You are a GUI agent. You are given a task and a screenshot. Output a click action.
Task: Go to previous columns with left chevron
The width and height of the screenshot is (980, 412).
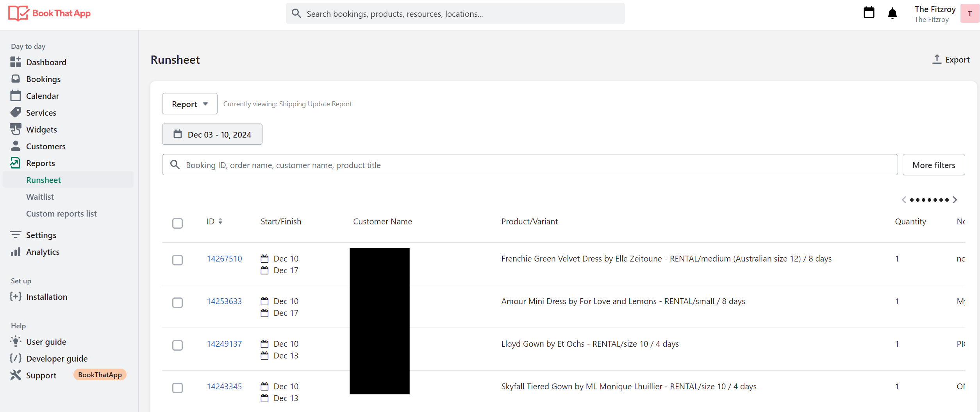[x=903, y=200]
